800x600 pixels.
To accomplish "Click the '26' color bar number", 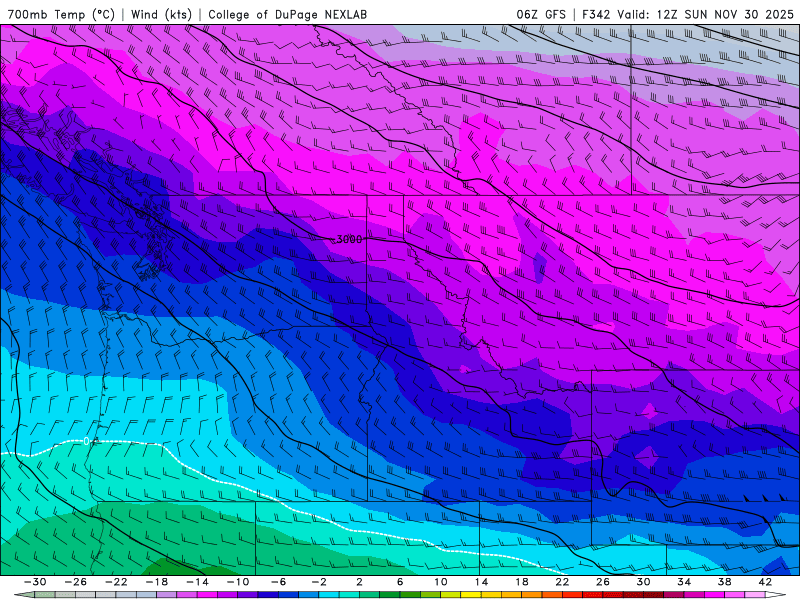I will (603, 582).
